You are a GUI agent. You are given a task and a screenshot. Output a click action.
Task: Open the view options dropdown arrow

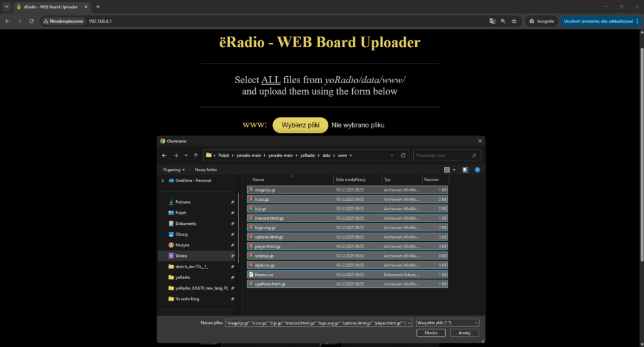(454, 169)
